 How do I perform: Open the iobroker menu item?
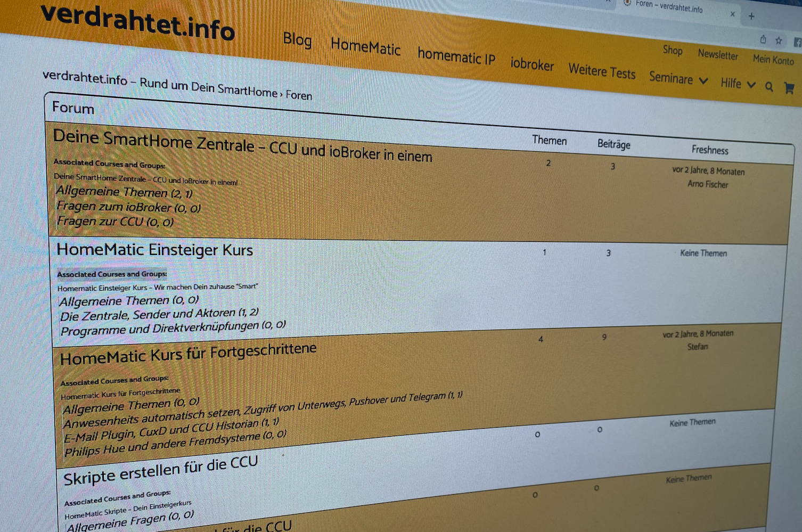click(532, 64)
